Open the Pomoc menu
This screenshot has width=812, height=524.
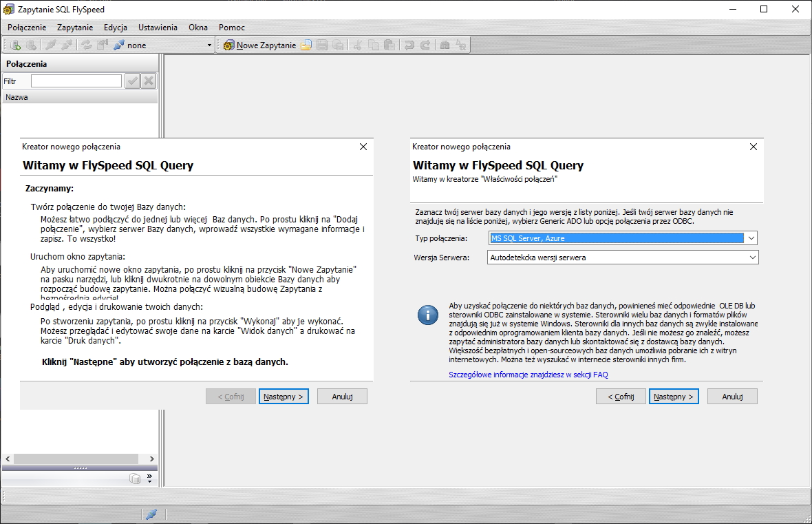(231, 28)
